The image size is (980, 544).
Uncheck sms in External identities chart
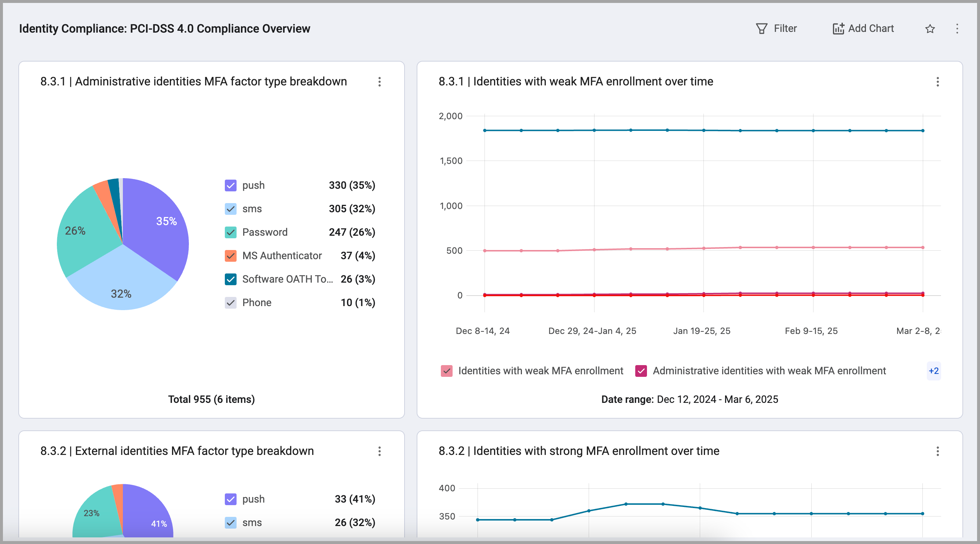tap(231, 523)
